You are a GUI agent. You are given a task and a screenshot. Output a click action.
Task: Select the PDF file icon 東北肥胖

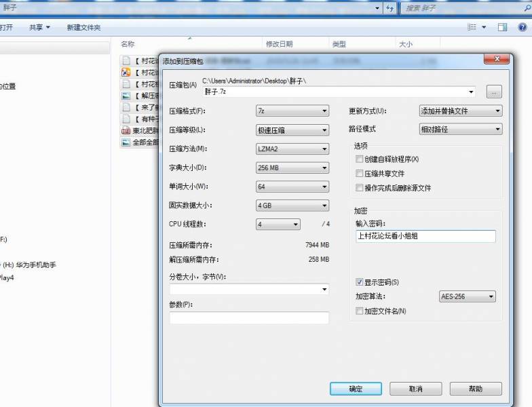[126, 130]
